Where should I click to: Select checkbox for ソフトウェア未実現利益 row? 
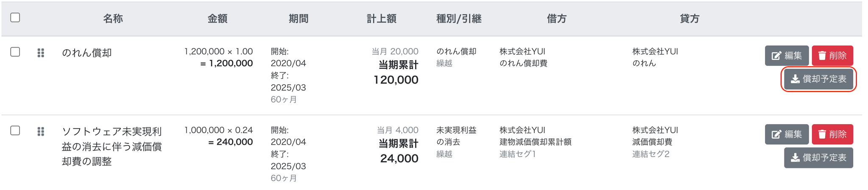15,131
